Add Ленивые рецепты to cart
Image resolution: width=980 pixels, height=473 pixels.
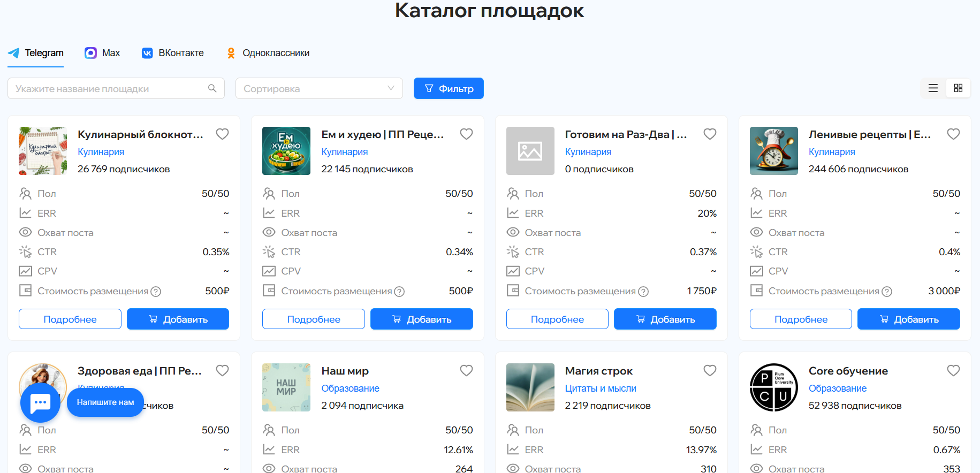click(909, 319)
